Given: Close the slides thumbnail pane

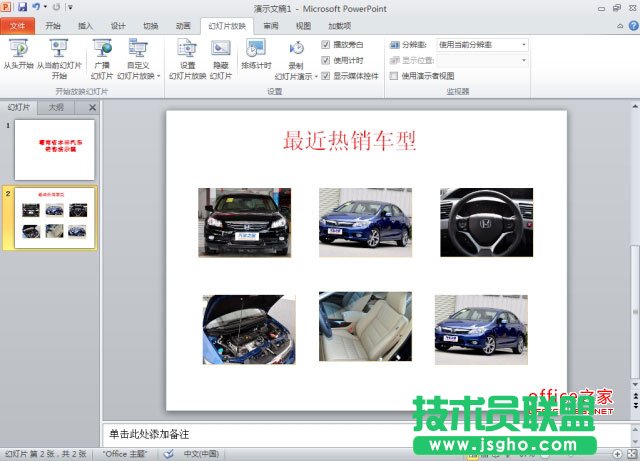Looking at the screenshot, I should (92, 107).
